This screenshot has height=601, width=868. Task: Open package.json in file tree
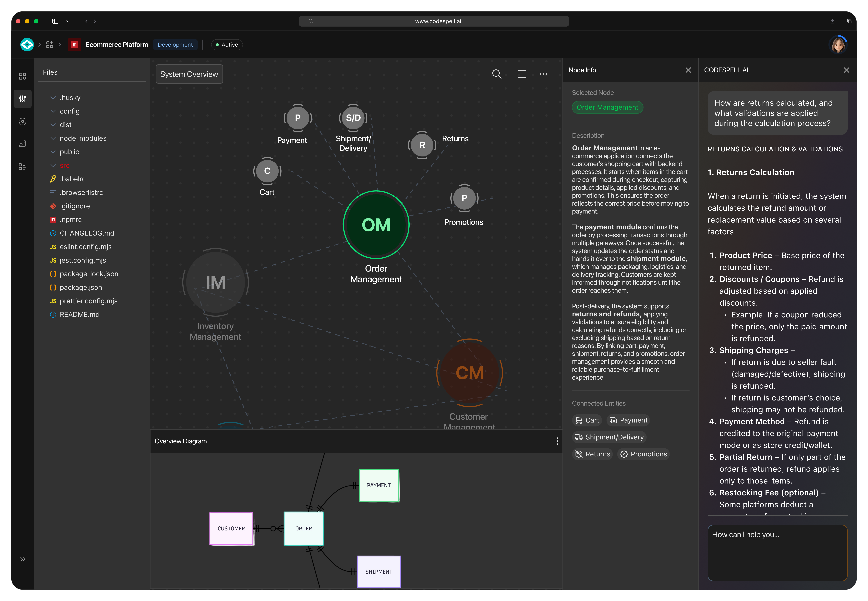pyautogui.click(x=81, y=287)
